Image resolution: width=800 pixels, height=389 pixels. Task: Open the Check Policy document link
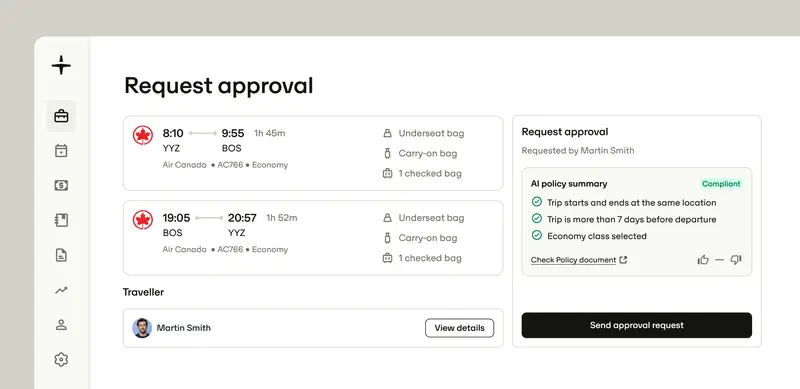[573, 260]
